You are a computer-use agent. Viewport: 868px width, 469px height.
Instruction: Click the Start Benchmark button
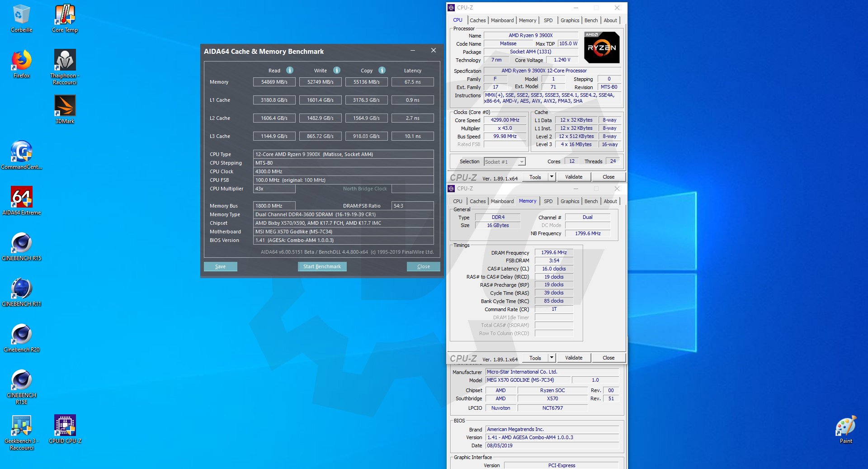[x=322, y=266]
